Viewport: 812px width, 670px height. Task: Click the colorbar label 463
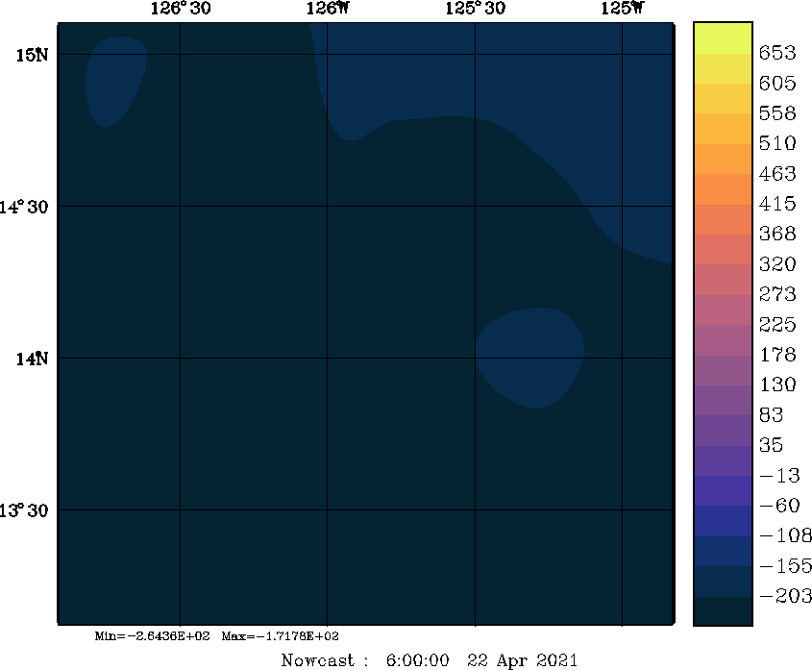click(x=777, y=174)
